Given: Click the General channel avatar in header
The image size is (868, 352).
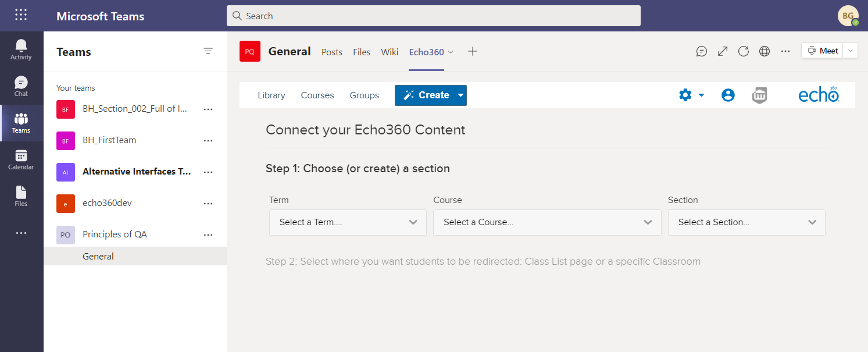Looking at the screenshot, I should click(x=250, y=51).
